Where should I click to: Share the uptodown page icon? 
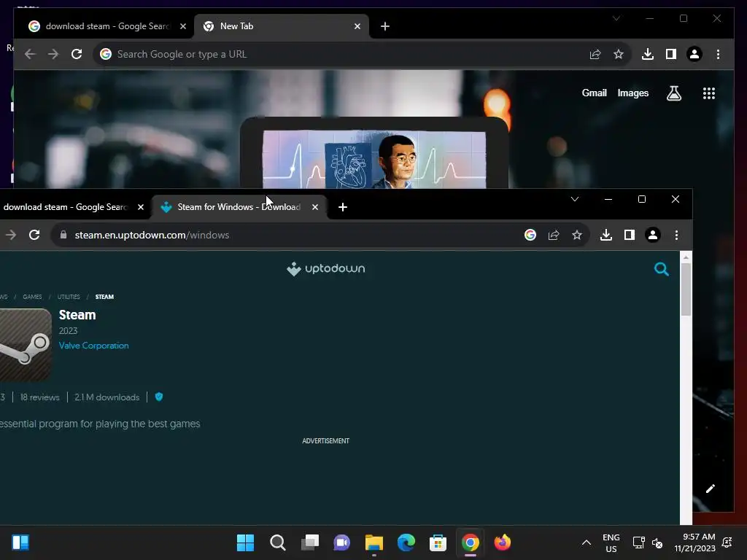(554, 235)
